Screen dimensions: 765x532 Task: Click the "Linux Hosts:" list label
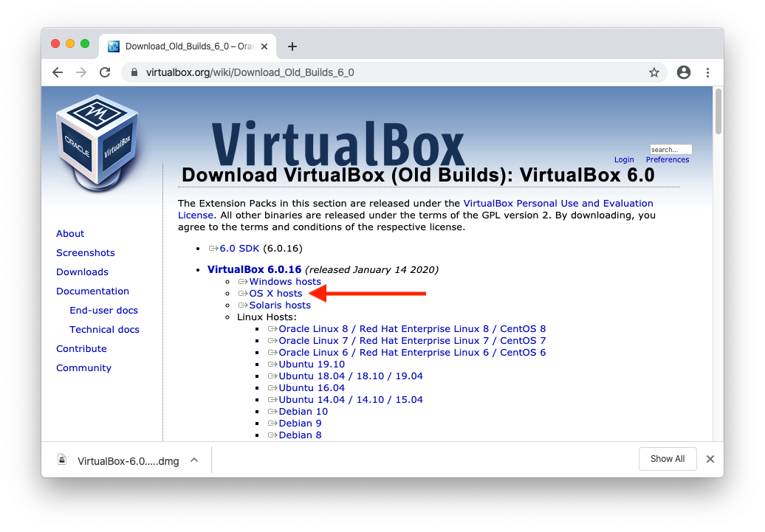(x=267, y=317)
